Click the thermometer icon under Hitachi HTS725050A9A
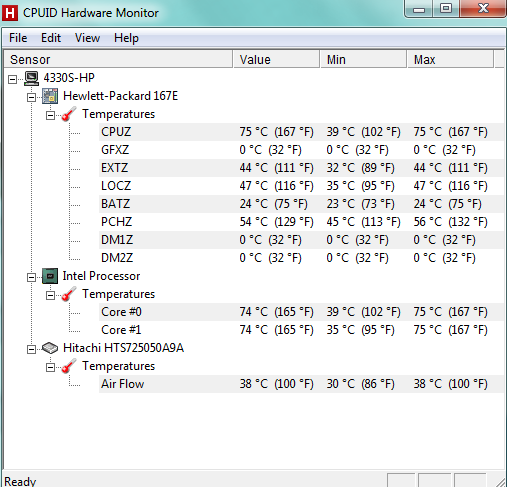The height and width of the screenshot is (487, 507). tap(69, 366)
